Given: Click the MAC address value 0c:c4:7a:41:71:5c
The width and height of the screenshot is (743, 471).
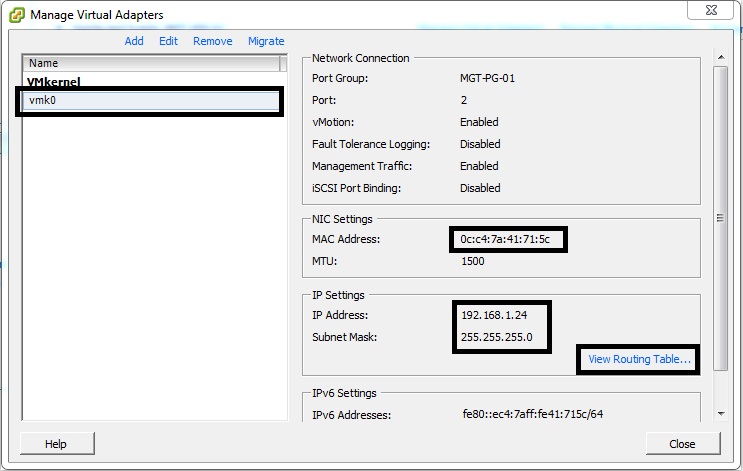Looking at the screenshot, I should [x=507, y=240].
